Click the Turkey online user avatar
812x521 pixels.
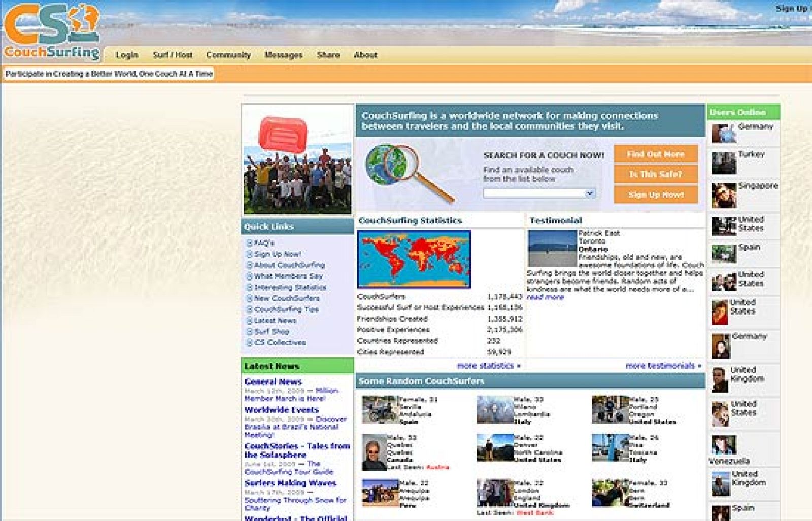[x=723, y=163]
